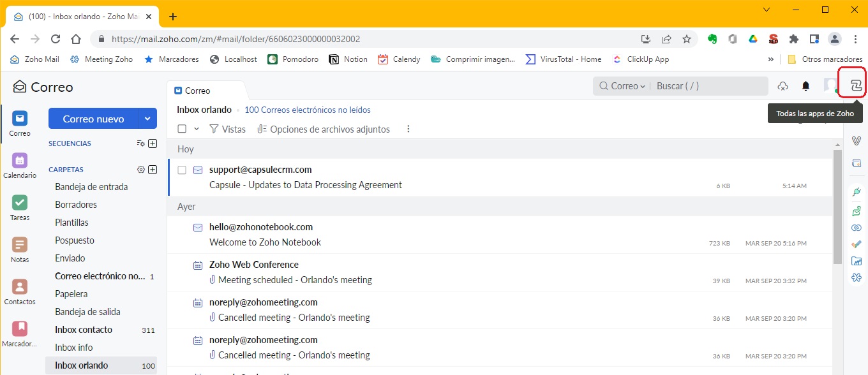
Task: Open the Meeting Zoho bookmark
Action: [x=101, y=59]
